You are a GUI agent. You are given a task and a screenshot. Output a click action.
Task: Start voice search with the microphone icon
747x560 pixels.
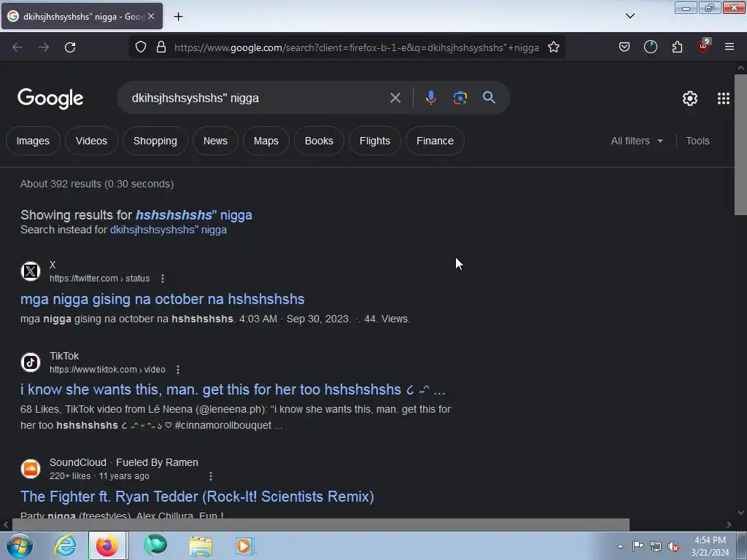coord(430,98)
